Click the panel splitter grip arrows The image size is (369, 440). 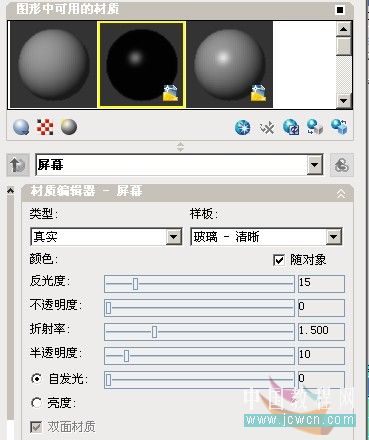[180, 147]
